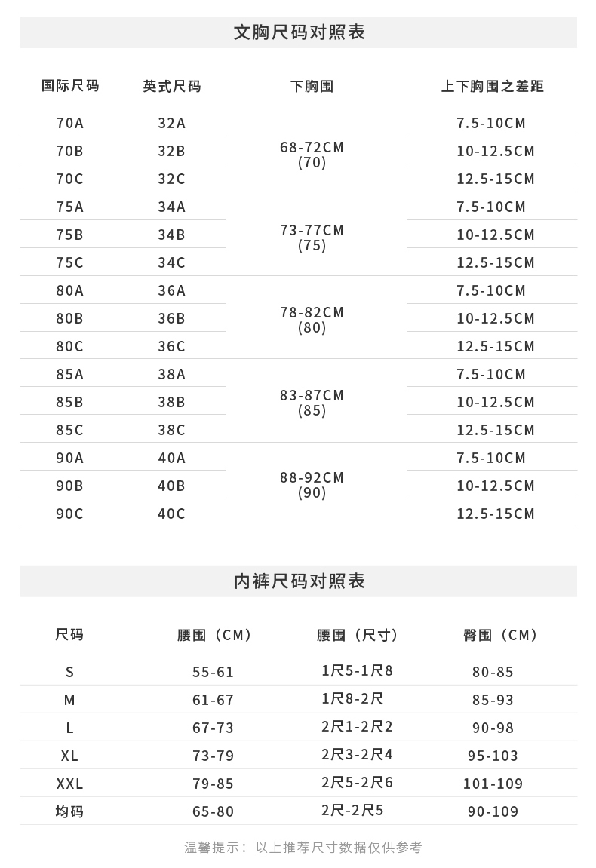Image resolution: width=596 pixels, height=868 pixels.
Task: Click the 70A international size cell
Action: [70, 123]
